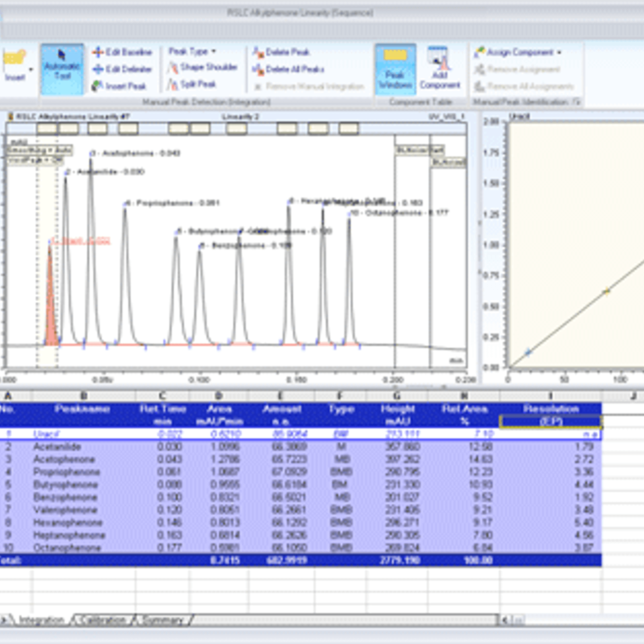The width and height of the screenshot is (644, 644).
Task: Select the Split Peak tool
Action: (x=192, y=84)
